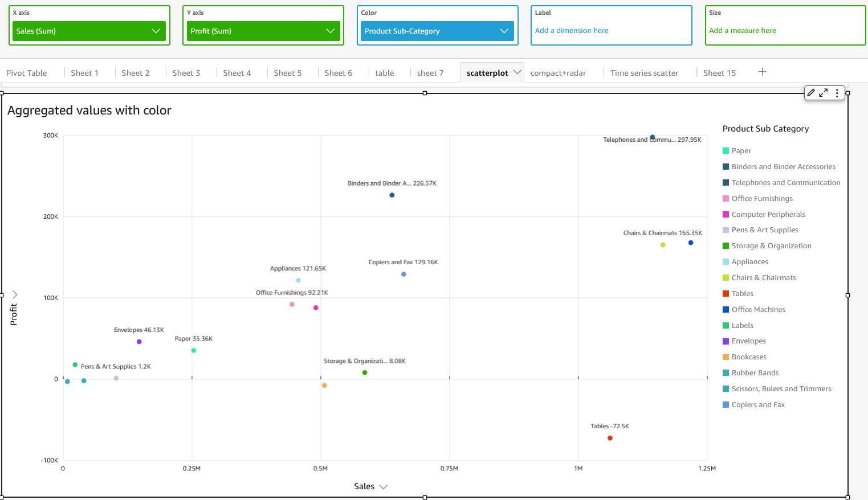Image resolution: width=868 pixels, height=500 pixels.
Task: Open Product Sub-Category color field menu
Action: (x=504, y=31)
